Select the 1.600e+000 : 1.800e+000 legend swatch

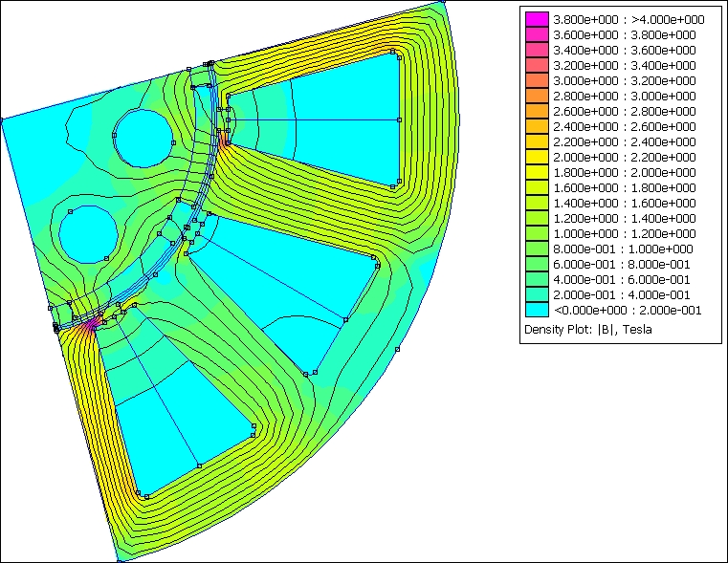(538, 188)
